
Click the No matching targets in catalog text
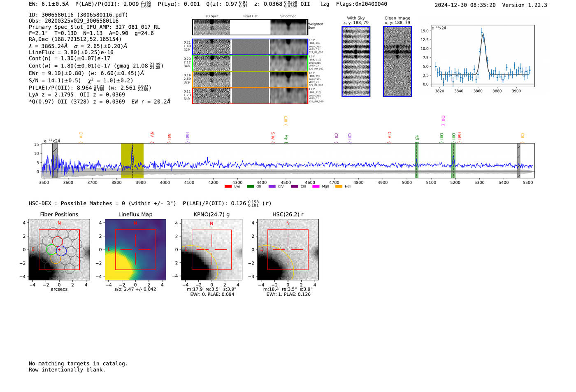tap(78, 364)
